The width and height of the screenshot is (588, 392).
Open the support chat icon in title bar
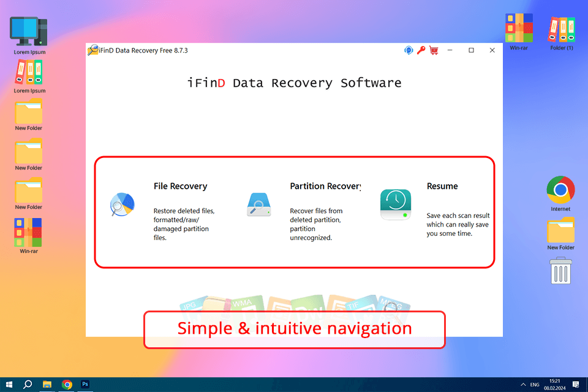(409, 50)
